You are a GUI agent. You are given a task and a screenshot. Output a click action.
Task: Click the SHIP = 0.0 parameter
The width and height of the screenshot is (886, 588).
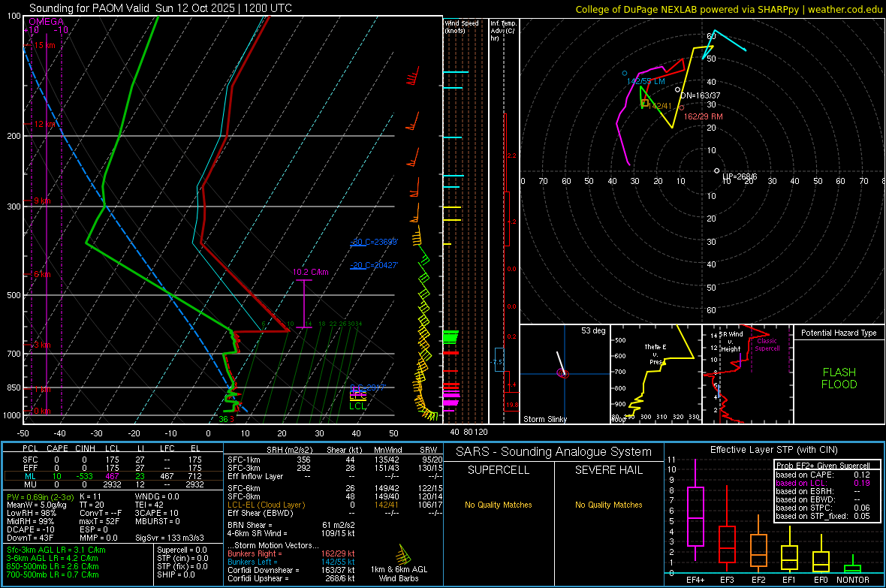[176, 575]
